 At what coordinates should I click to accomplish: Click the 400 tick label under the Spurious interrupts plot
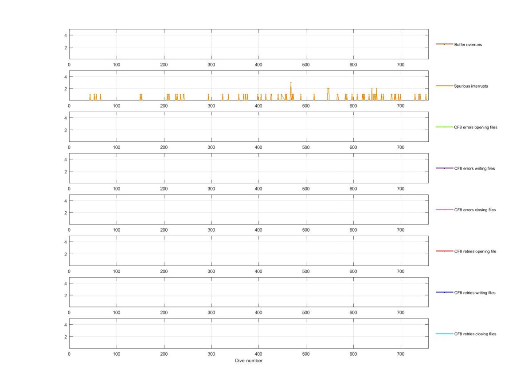tap(258, 106)
